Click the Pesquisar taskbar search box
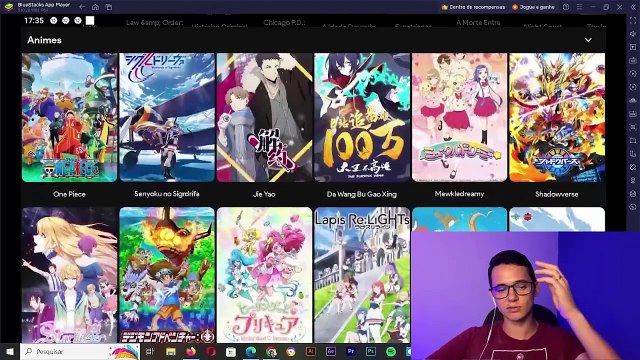Screen dimensions: 640x360 click(x=80, y=351)
